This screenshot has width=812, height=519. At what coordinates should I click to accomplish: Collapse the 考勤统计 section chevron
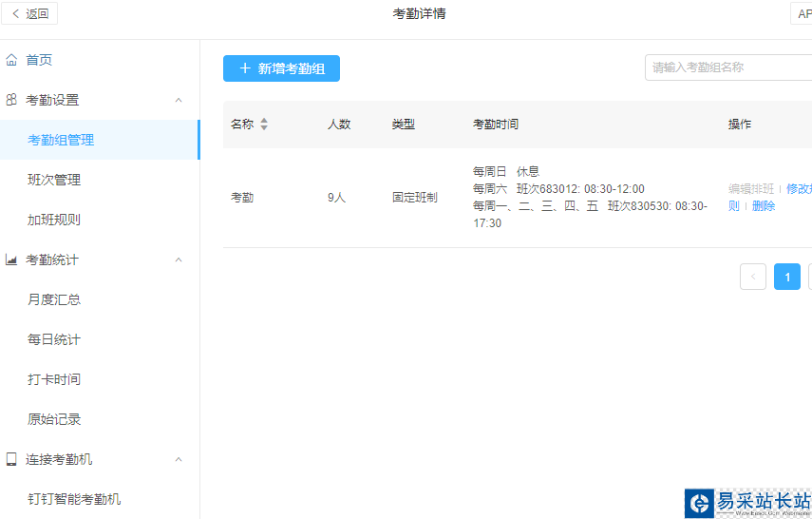point(179,259)
